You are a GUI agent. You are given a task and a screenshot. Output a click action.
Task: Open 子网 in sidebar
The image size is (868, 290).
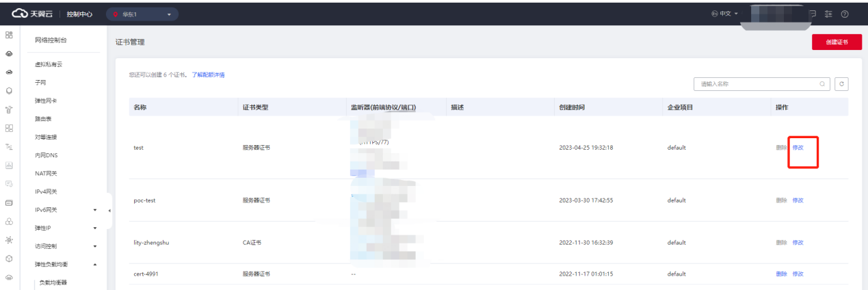pos(40,82)
